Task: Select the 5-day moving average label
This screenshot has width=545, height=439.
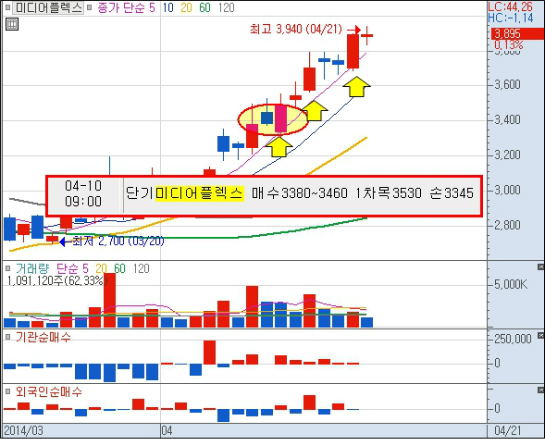Action: pyautogui.click(x=152, y=8)
